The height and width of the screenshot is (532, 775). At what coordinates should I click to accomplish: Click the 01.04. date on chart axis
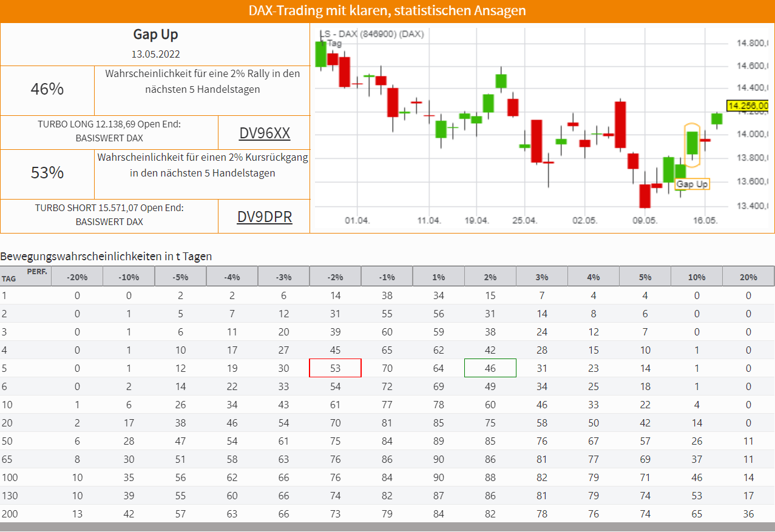(x=357, y=220)
